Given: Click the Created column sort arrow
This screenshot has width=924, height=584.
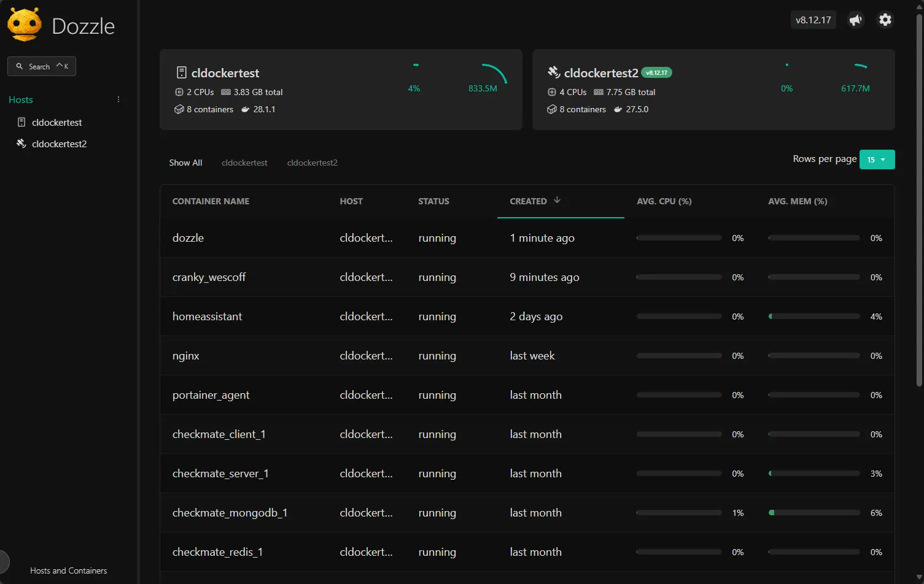Looking at the screenshot, I should (557, 200).
